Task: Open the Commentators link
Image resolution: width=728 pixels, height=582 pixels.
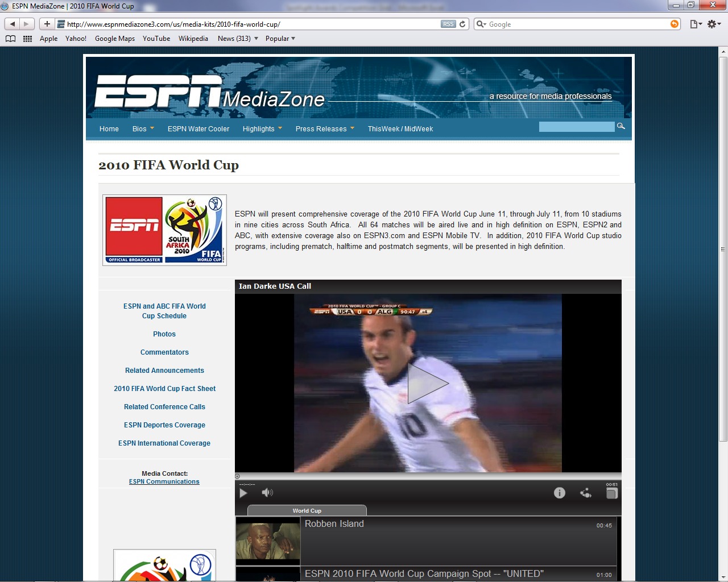Action: click(164, 352)
